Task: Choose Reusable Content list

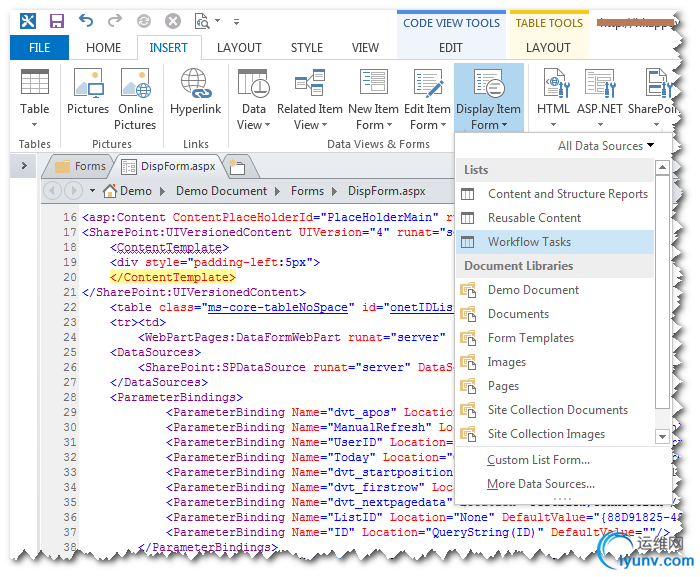Action: click(x=555, y=218)
